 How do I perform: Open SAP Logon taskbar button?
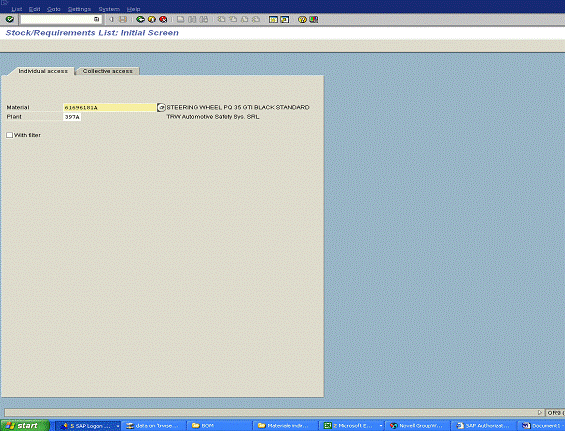(x=88, y=426)
